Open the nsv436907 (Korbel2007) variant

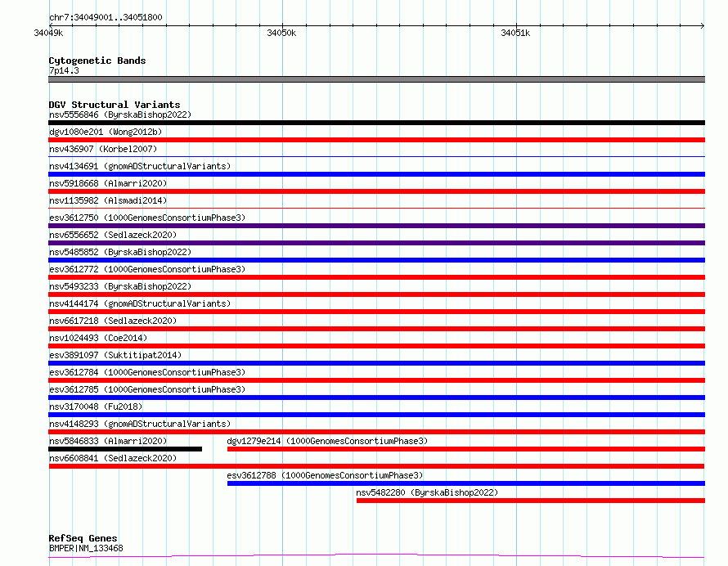(x=103, y=149)
